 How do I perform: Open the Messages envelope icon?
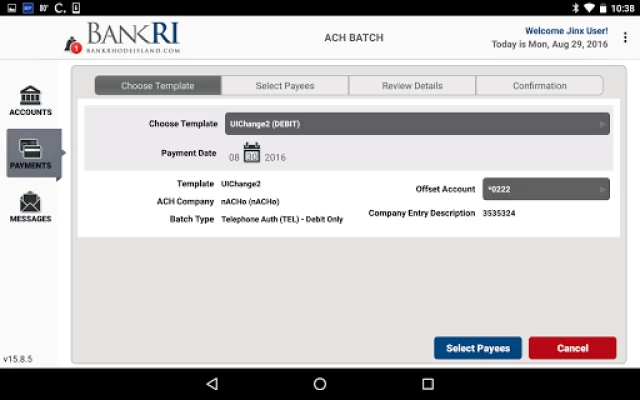click(x=30, y=202)
